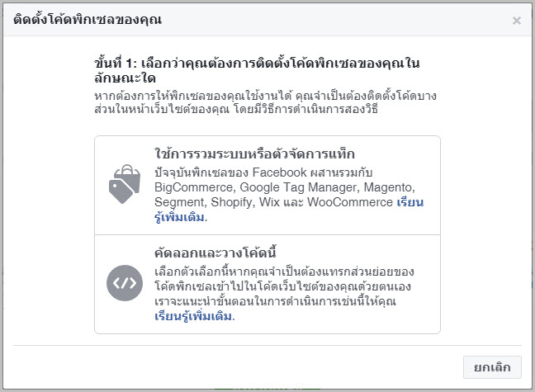Click the ขั้นที่ 1 step heading

click(x=258, y=71)
